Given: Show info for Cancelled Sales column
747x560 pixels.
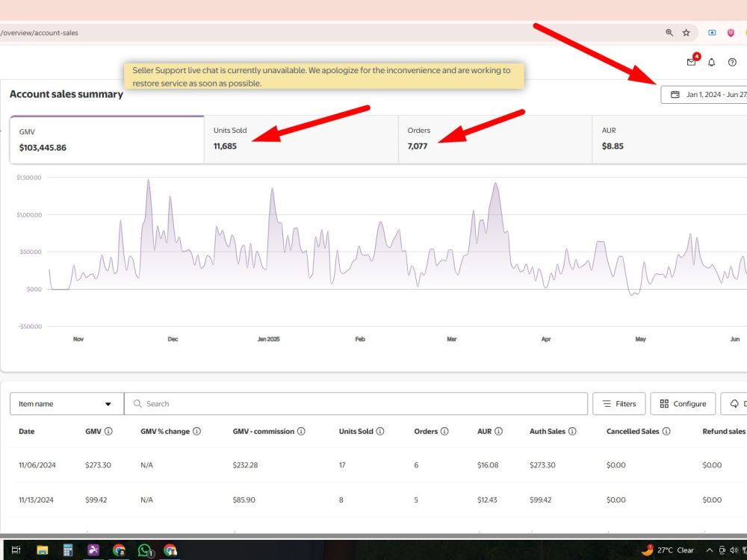Looking at the screenshot, I should (x=666, y=431).
